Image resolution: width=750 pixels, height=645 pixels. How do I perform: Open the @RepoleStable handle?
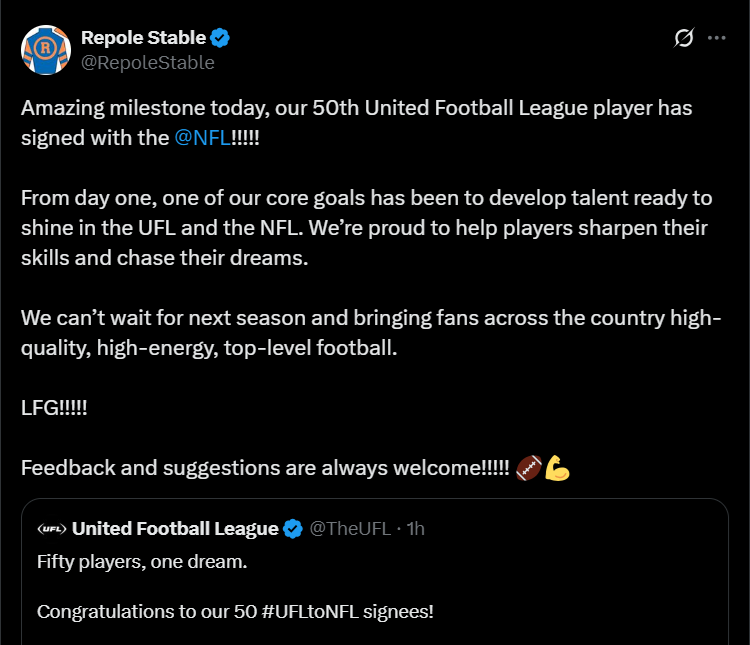point(147,63)
